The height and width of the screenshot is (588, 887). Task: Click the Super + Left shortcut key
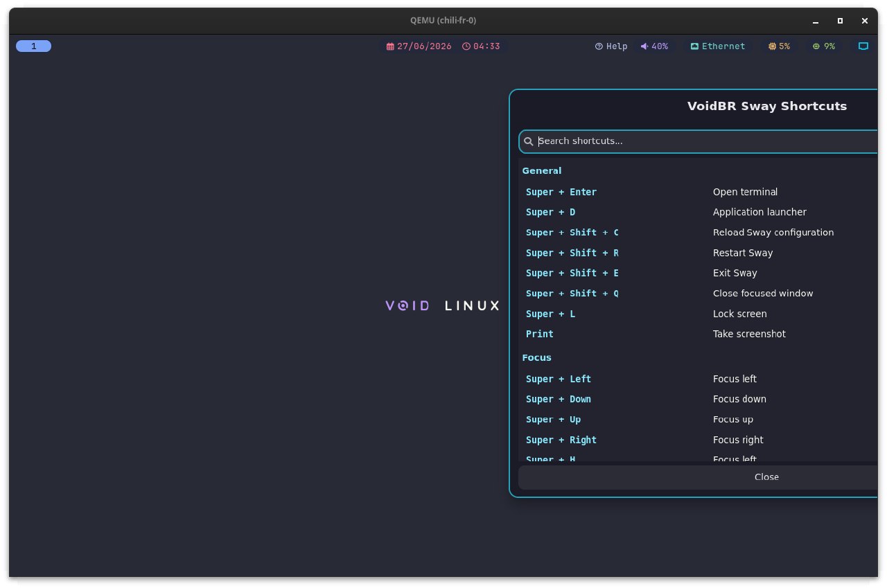tap(559, 379)
